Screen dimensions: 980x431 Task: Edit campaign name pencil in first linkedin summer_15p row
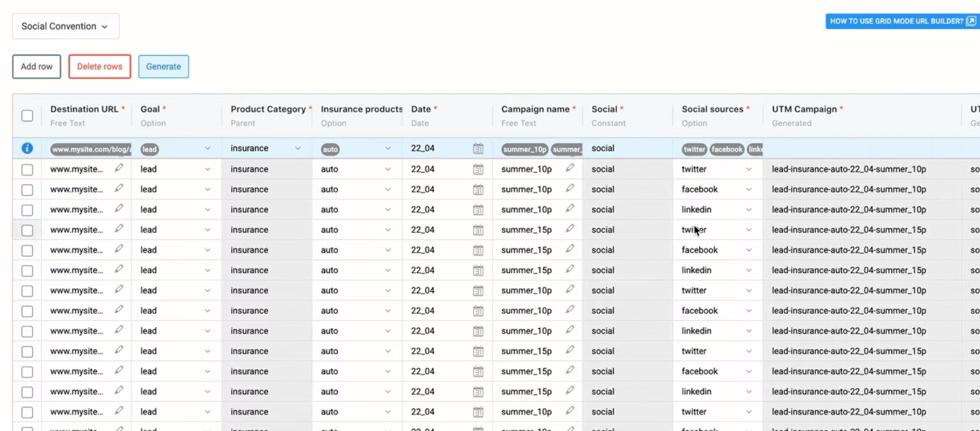click(570, 269)
